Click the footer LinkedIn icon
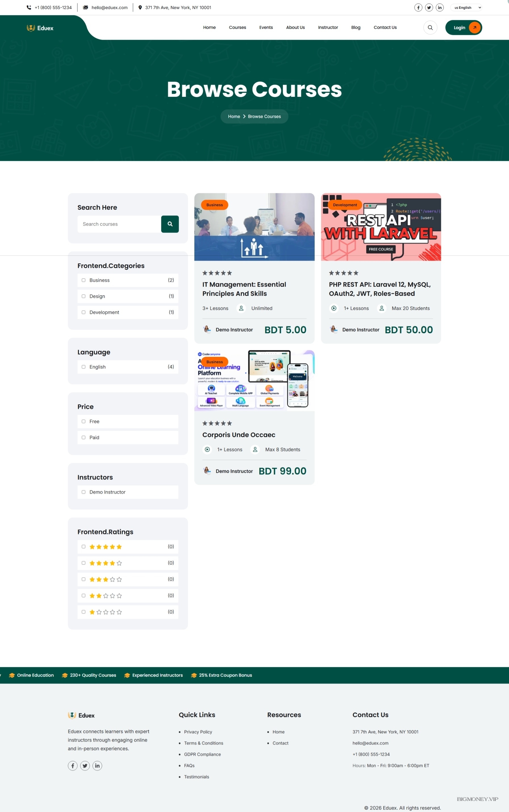The height and width of the screenshot is (812, 509). pyautogui.click(x=97, y=765)
